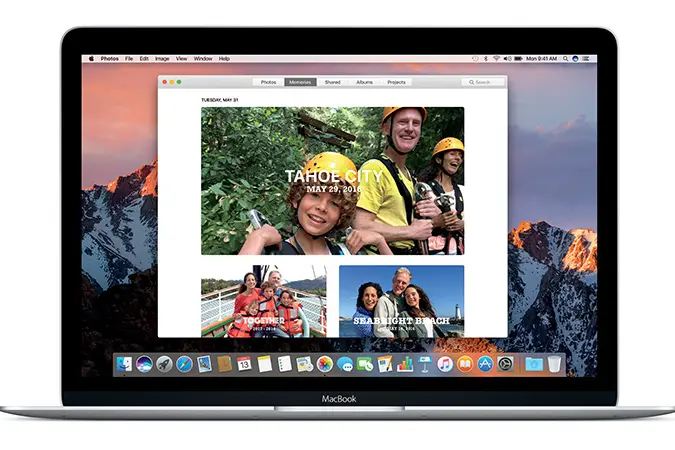Launch Siri from the Dock
Screen dimensions: 675x450
pyautogui.click(x=144, y=364)
